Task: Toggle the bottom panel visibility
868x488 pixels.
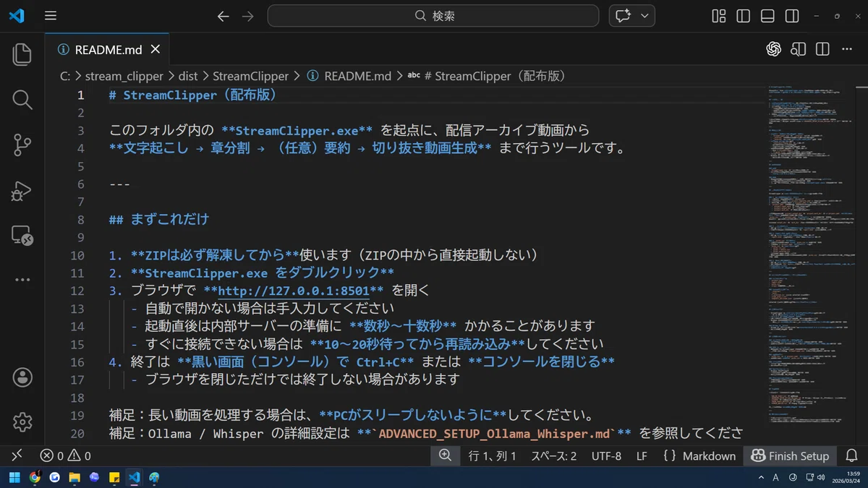Action: coord(767,16)
